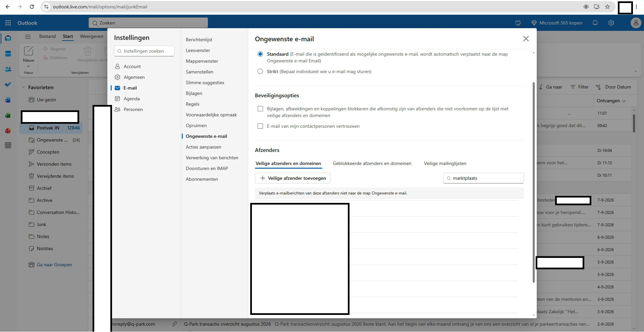Click Veilige afzender toevoegen button
The image size is (644, 332).
pos(293,178)
